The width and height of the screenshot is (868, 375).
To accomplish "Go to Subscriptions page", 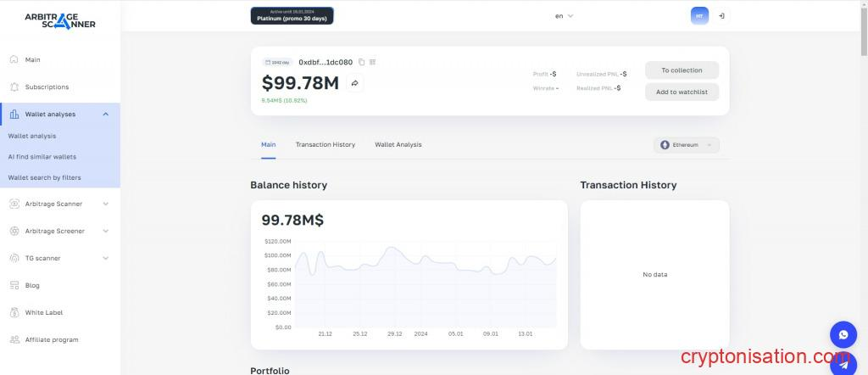I will pyautogui.click(x=47, y=87).
